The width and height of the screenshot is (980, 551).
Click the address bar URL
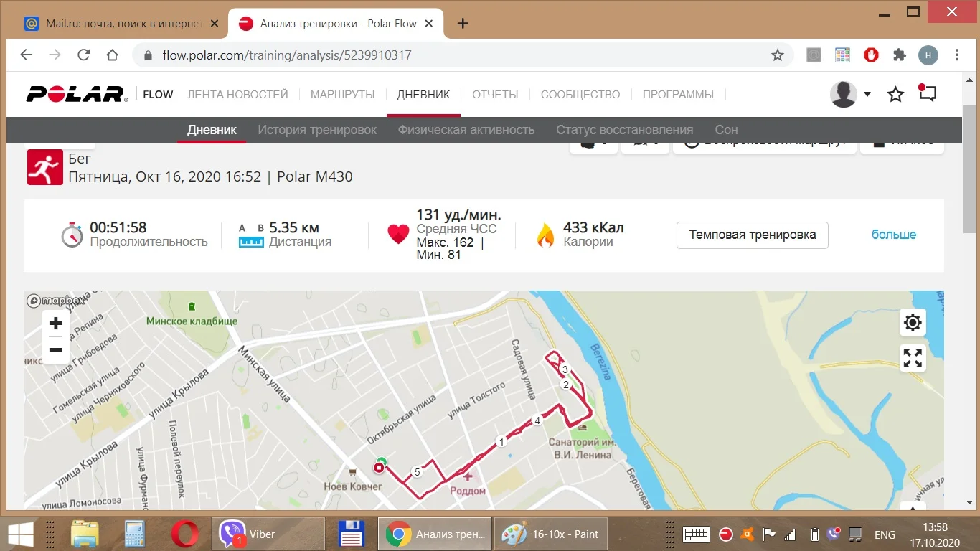(x=287, y=55)
